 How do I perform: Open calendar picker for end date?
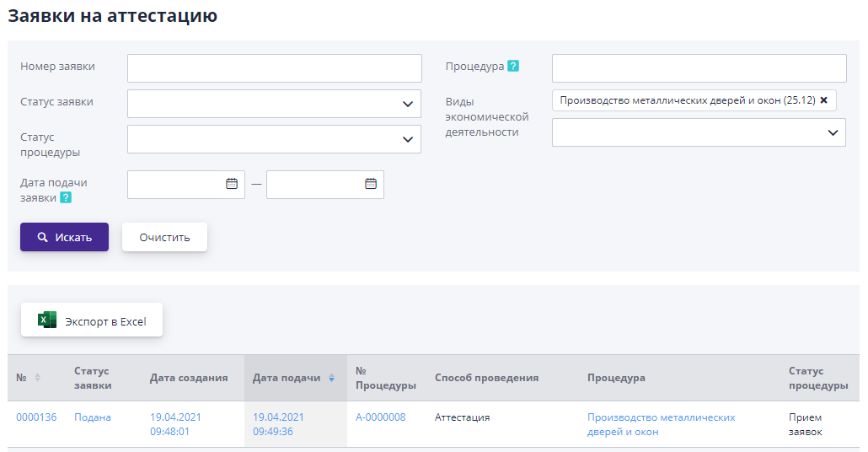[x=371, y=184]
